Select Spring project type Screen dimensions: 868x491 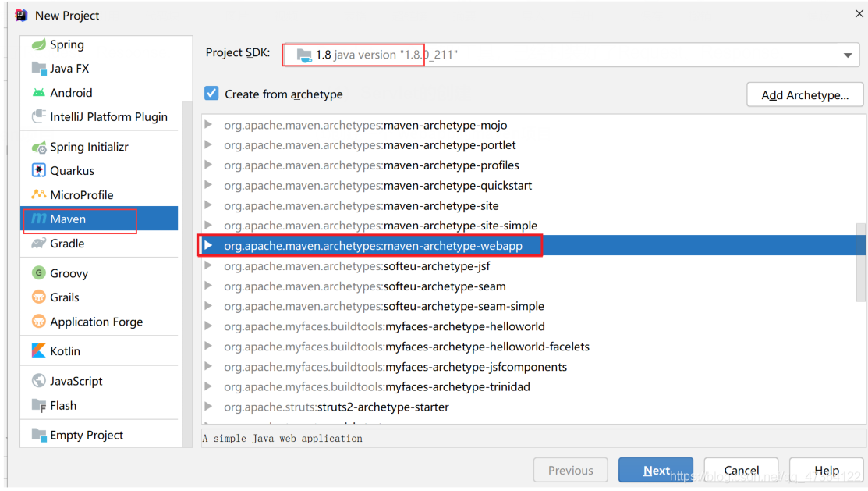tap(100, 44)
